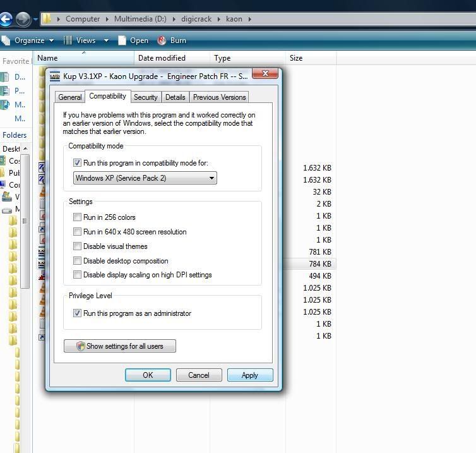The image size is (476, 453).
Task: Click the Kaon icon in dialog title bar
Action: (x=56, y=76)
